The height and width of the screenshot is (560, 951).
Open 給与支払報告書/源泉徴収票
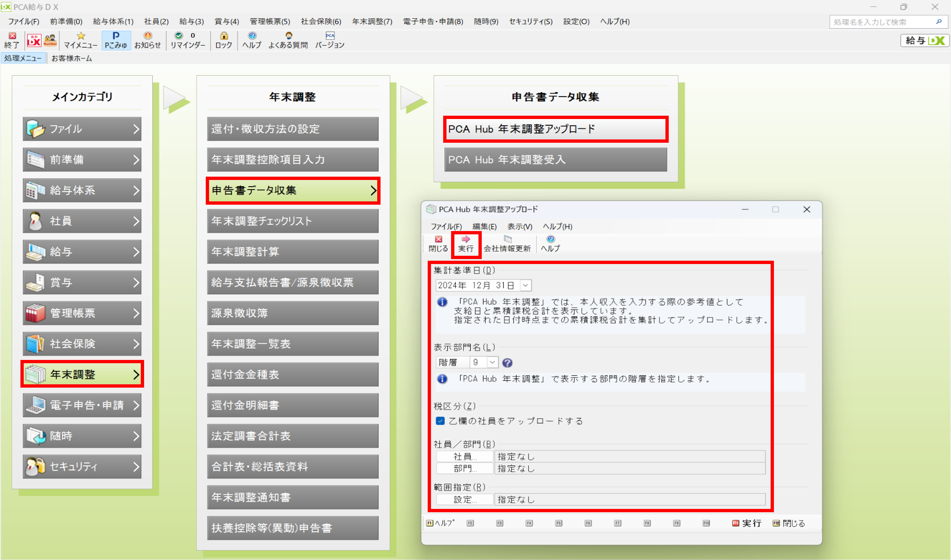292,282
